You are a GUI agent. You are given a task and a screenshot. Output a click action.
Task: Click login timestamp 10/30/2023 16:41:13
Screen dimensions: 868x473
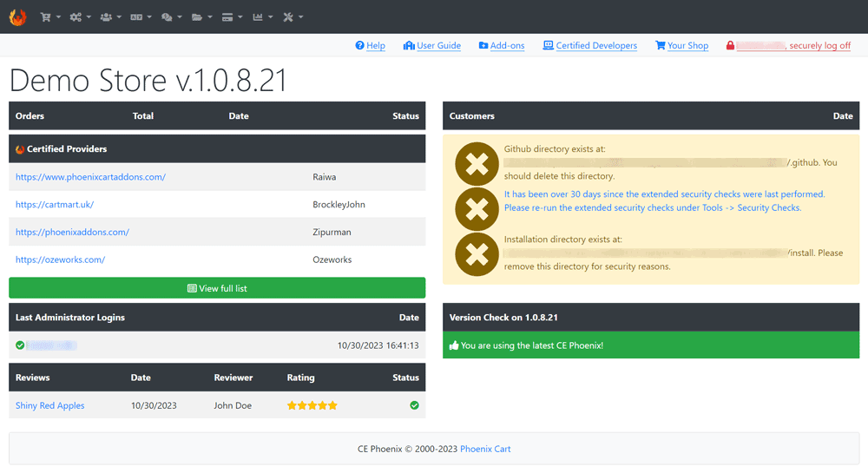[x=378, y=345]
